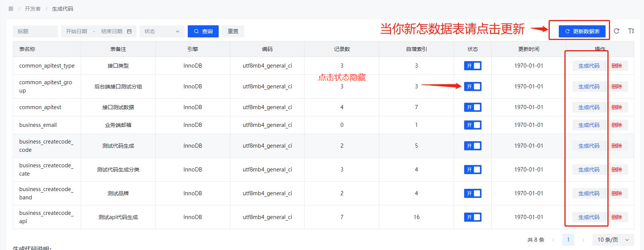Viewport: 644px width, 250px height.
Task: Delete the common_apitest row
Action: click(x=617, y=107)
